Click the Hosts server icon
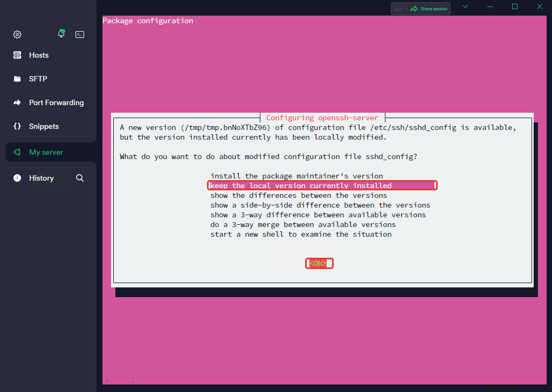This screenshot has width=552, height=392. click(x=17, y=55)
